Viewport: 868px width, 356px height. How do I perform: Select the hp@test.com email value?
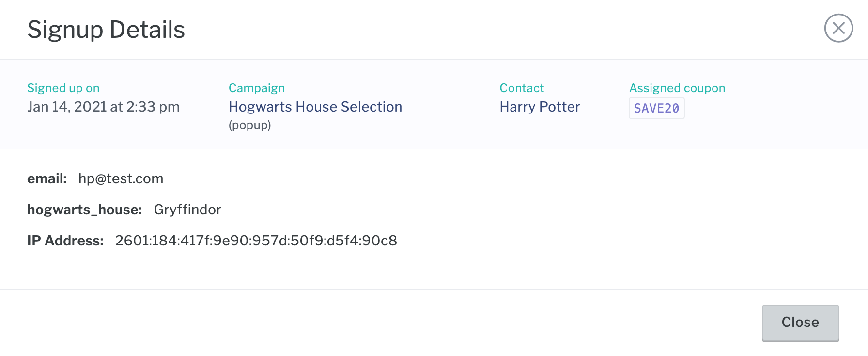(121, 178)
